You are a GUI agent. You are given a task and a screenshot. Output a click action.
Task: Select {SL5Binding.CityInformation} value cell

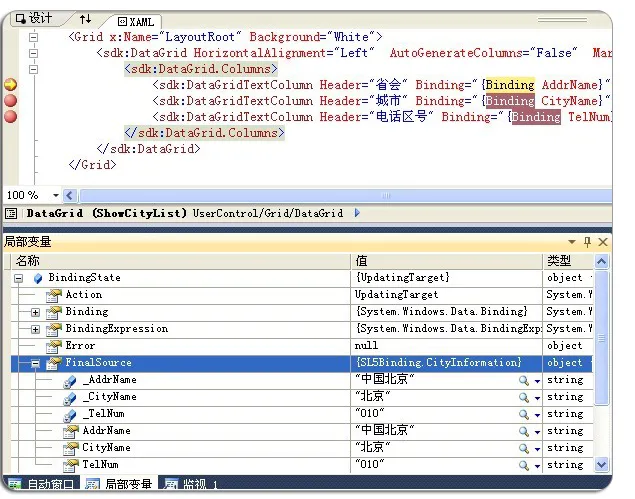tap(446, 363)
